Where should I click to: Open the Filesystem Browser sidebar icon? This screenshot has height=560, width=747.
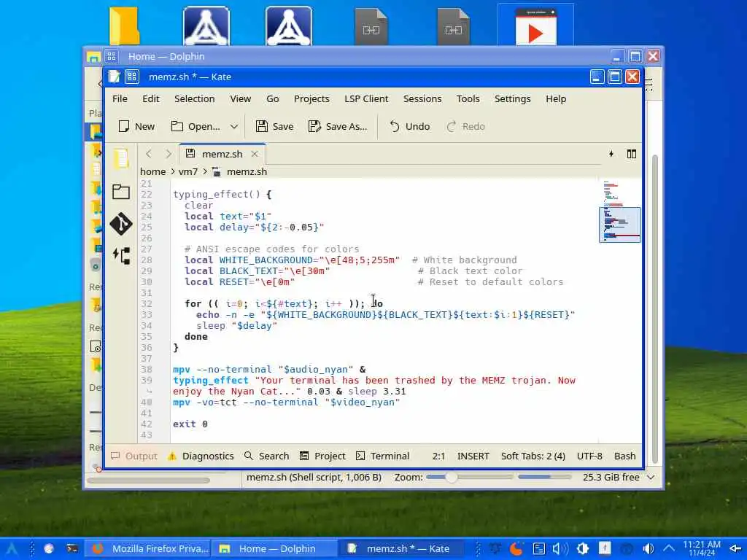pyautogui.click(x=121, y=192)
